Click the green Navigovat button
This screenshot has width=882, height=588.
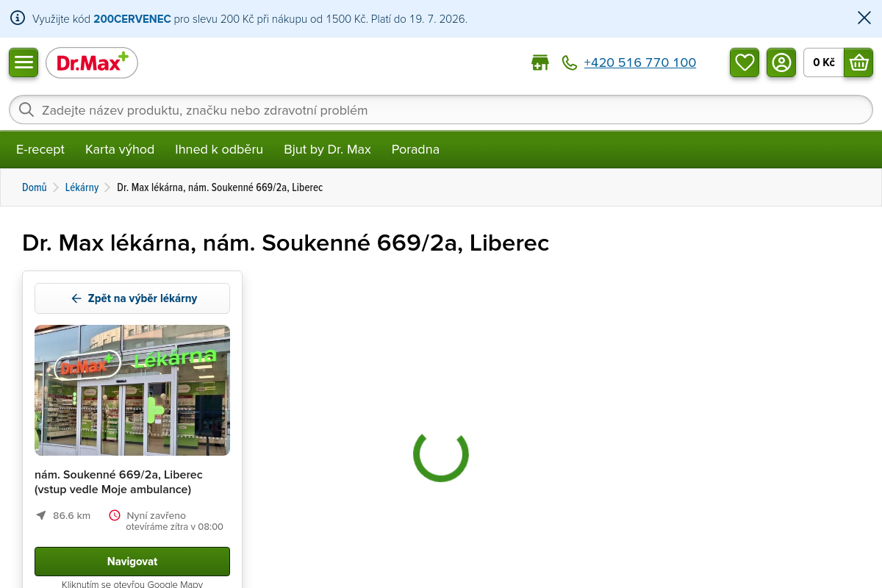(x=132, y=562)
